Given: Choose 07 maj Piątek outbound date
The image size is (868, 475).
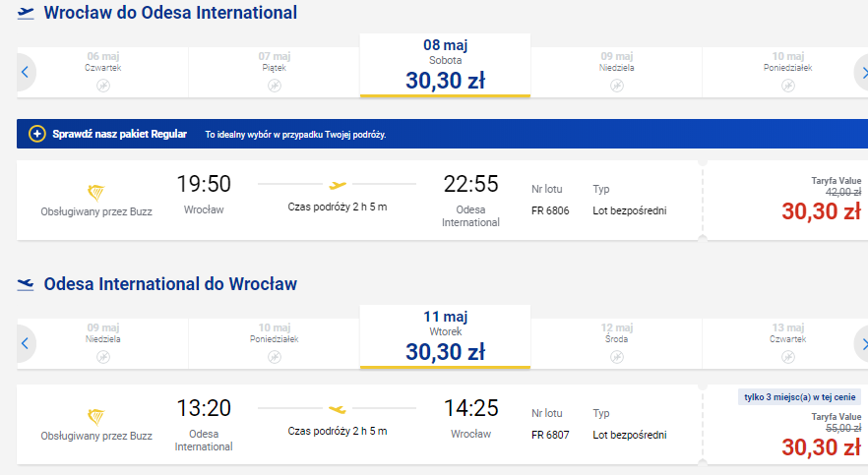Looking at the screenshot, I should [274, 72].
